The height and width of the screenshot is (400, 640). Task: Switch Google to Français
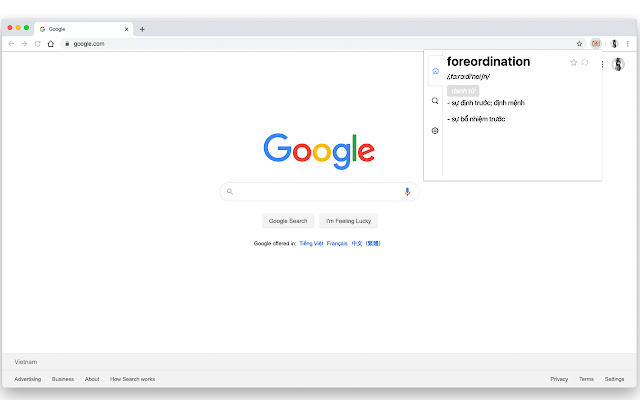coord(337,243)
